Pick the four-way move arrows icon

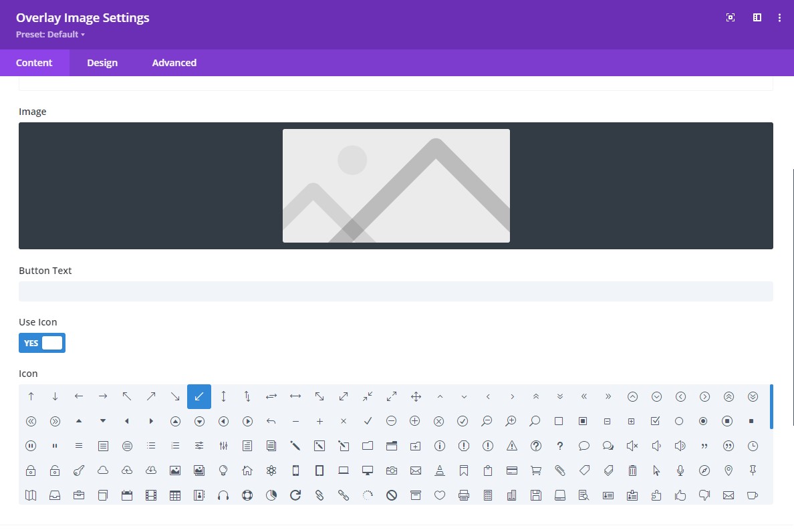point(416,396)
